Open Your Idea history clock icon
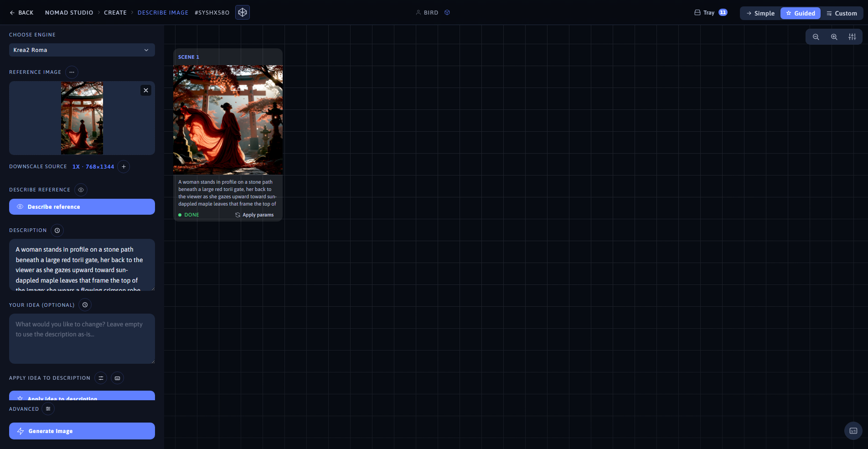Image resolution: width=868 pixels, height=449 pixels. tap(85, 305)
